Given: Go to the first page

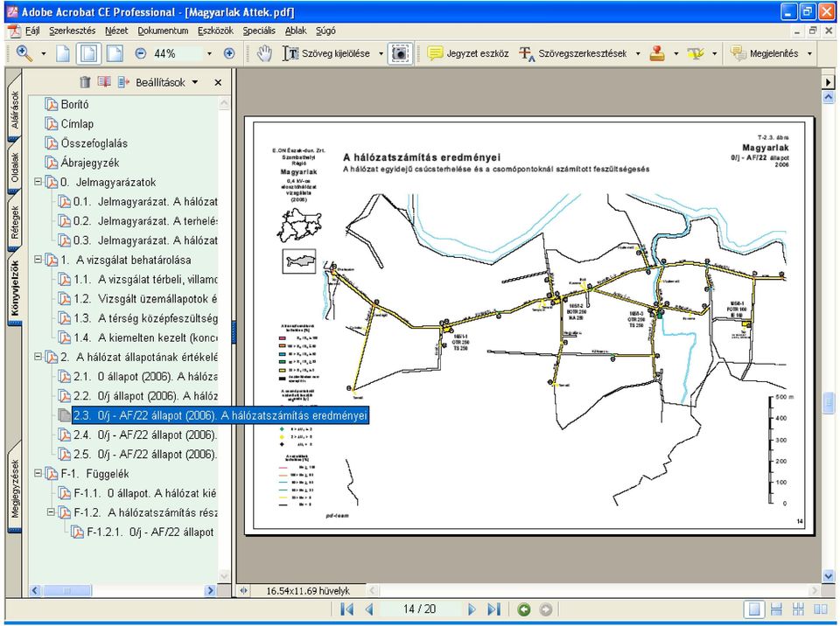Looking at the screenshot, I should (346, 609).
